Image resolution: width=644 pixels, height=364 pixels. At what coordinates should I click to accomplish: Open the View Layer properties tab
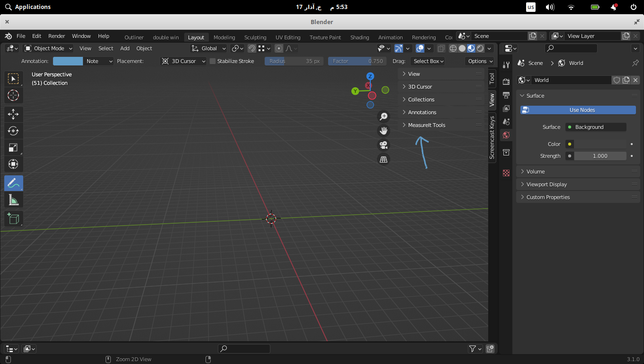(x=506, y=109)
